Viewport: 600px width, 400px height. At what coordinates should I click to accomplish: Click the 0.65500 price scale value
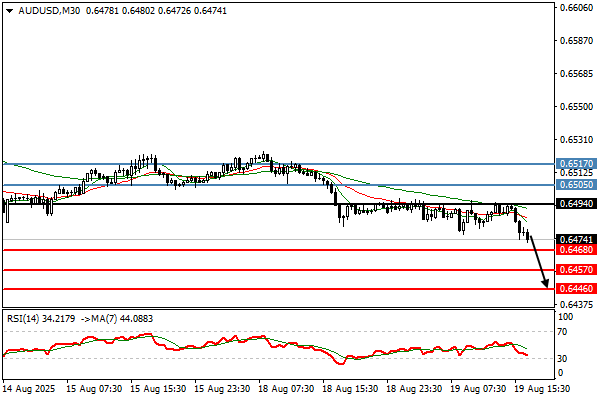tap(576, 106)
